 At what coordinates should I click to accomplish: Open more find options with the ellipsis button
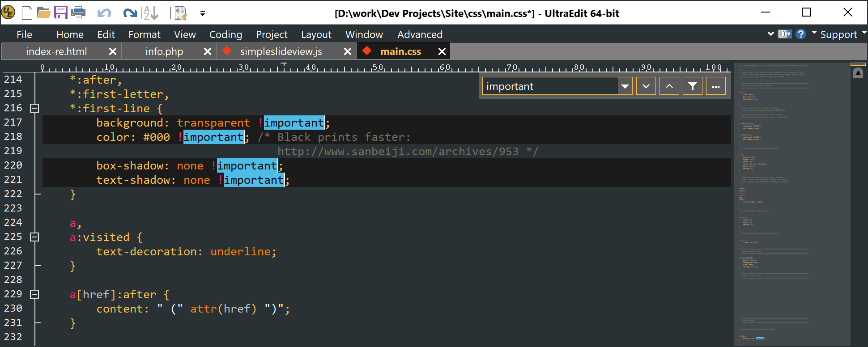pos(716,86)
